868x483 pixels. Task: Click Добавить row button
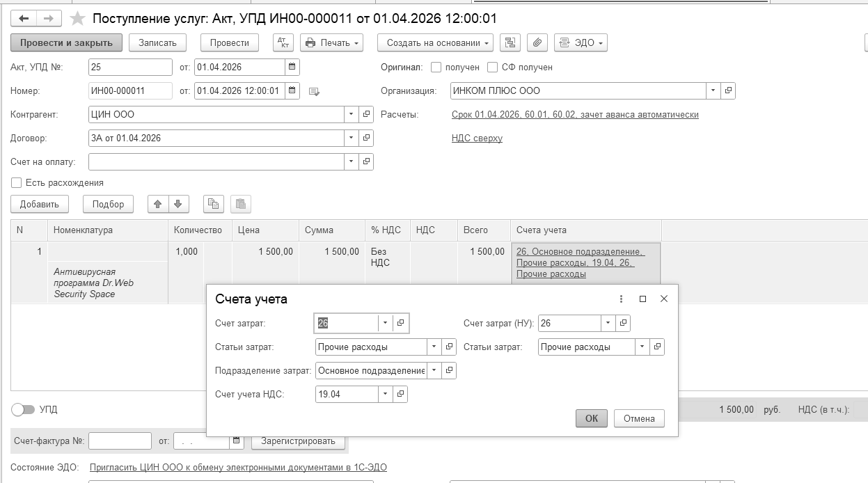(40, 204)
